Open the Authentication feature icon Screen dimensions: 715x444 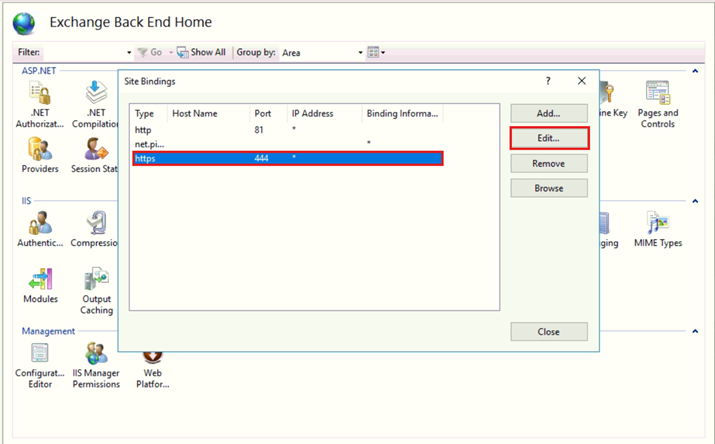click(x=40, y=223)
